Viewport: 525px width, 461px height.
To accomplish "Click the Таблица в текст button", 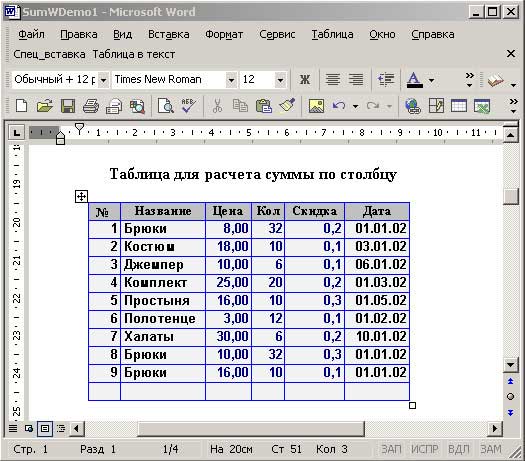I will 134,54.
